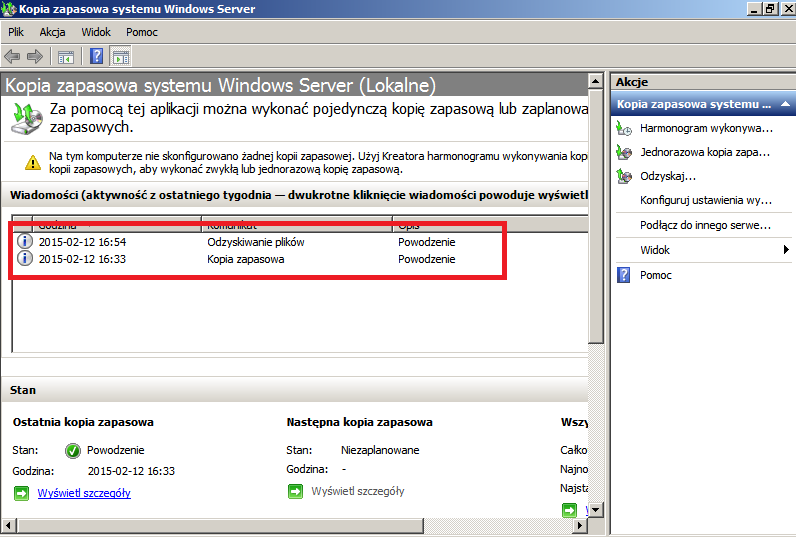Viewport: 796px width, 537px height.
Task: Open the Odzyskaj… action
Action: [x=668, y=176]
